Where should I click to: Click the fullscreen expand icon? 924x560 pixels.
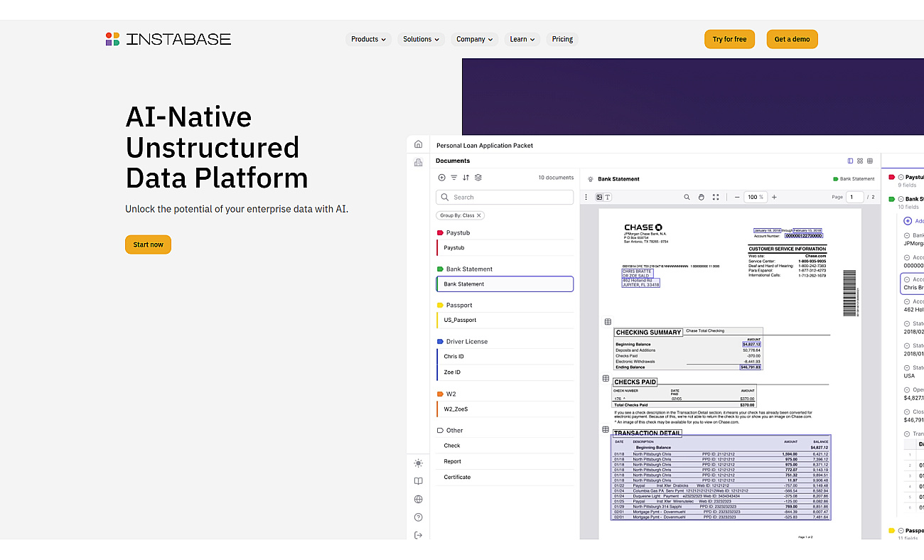click(715, 197)
